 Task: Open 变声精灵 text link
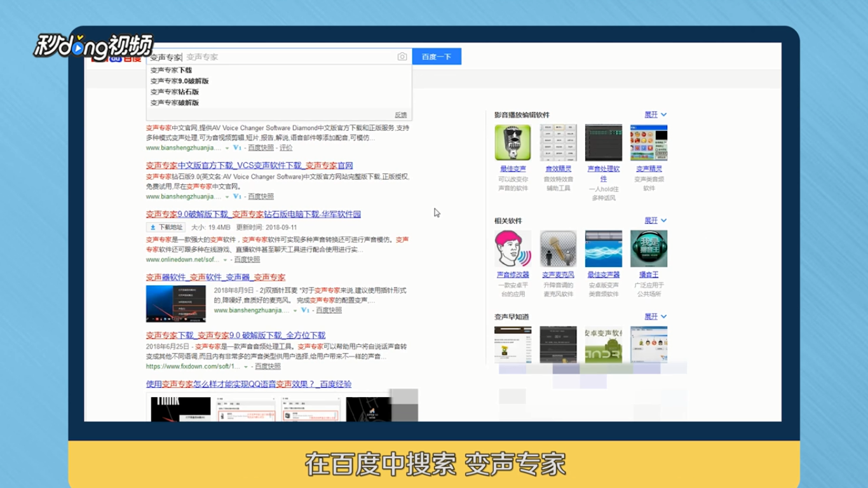[x=649, y=169]
